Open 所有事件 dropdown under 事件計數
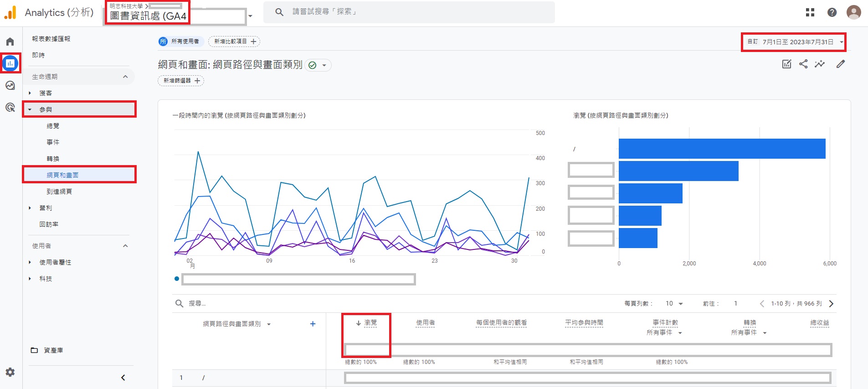 coord(664,333)
